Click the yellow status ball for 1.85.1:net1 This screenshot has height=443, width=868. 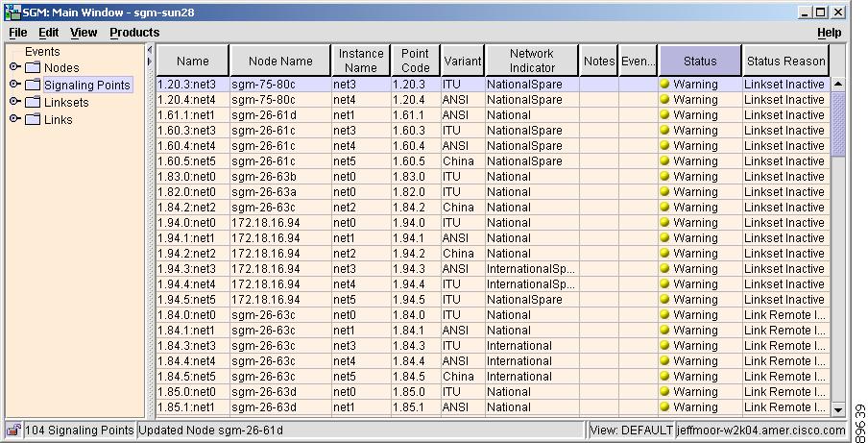click(x=664, y=407)
